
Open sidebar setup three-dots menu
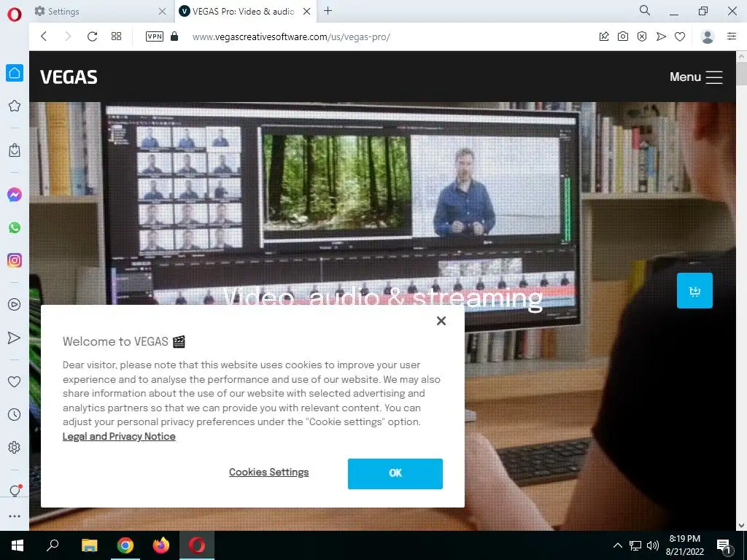pyautogui.click(x=15, y=516)
